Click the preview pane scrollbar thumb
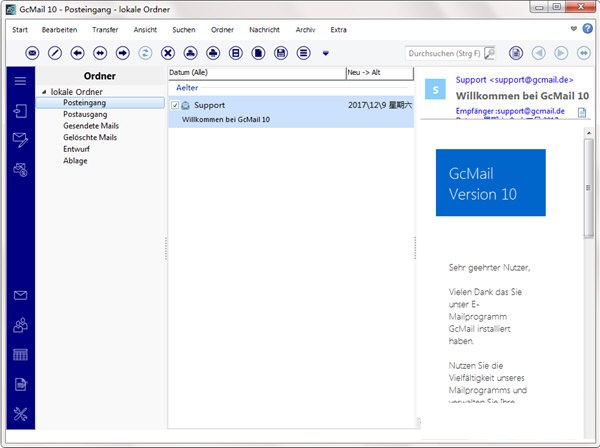The image size is (600, 448). 589,188
